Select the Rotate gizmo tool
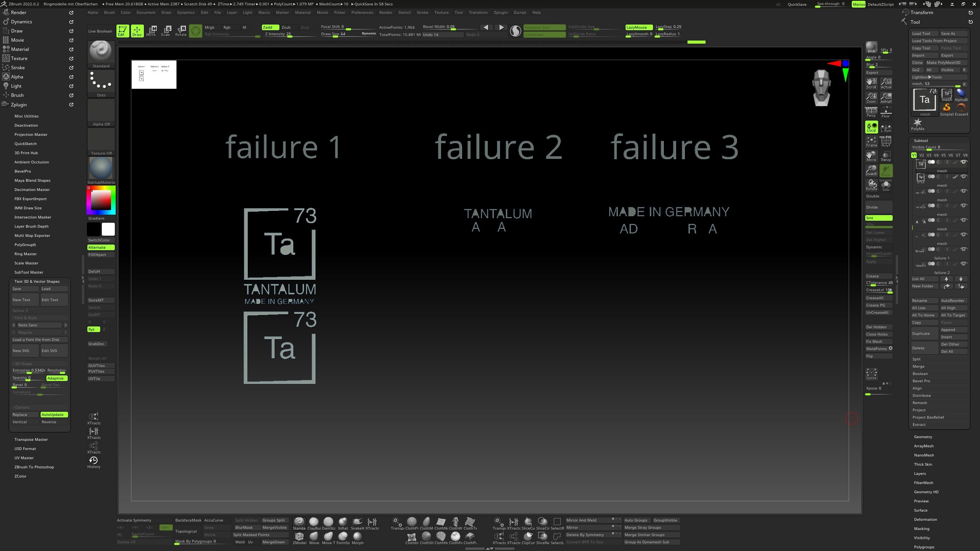The height and width of the screenshot is (551, 980). tap(181, 31)
